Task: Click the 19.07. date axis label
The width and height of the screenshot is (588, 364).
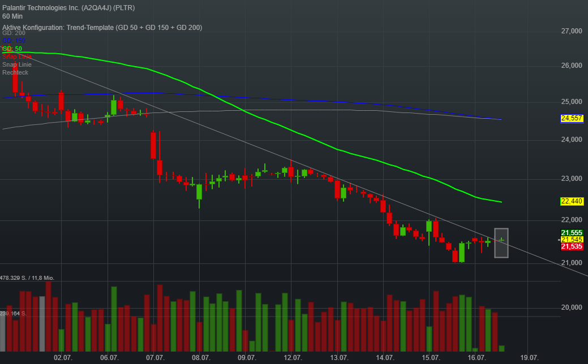Action: (x=529, y=358)
